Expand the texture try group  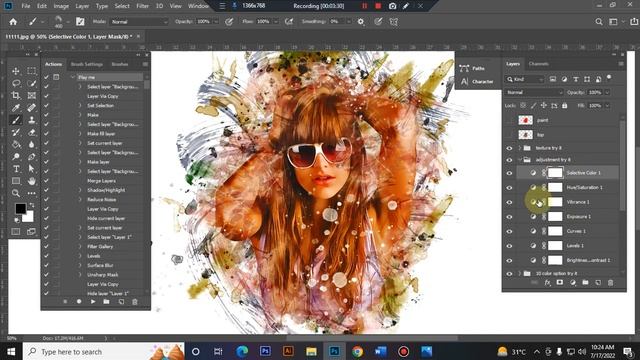(x=520, y=148)
